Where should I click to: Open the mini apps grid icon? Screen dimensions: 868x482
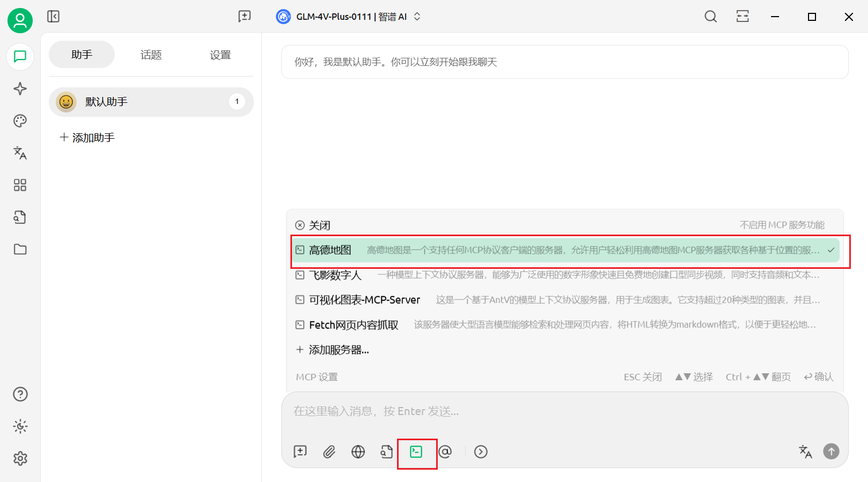click(20, 185)
